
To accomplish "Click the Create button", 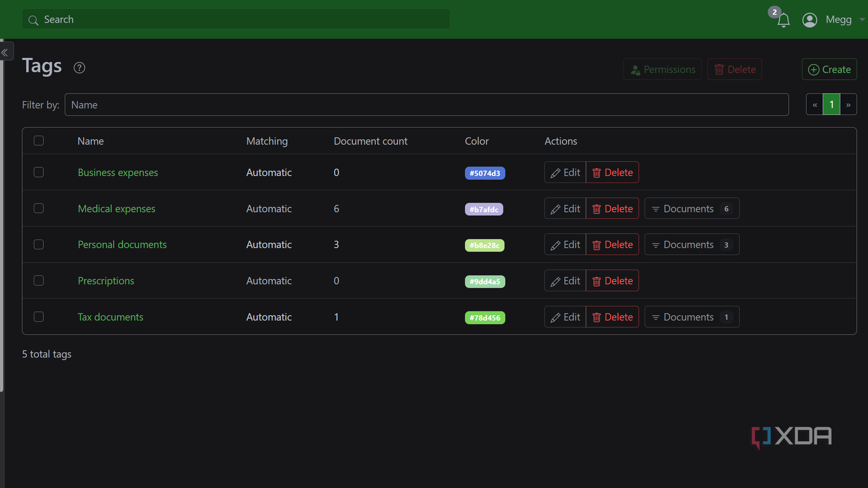I will (829, 69).
